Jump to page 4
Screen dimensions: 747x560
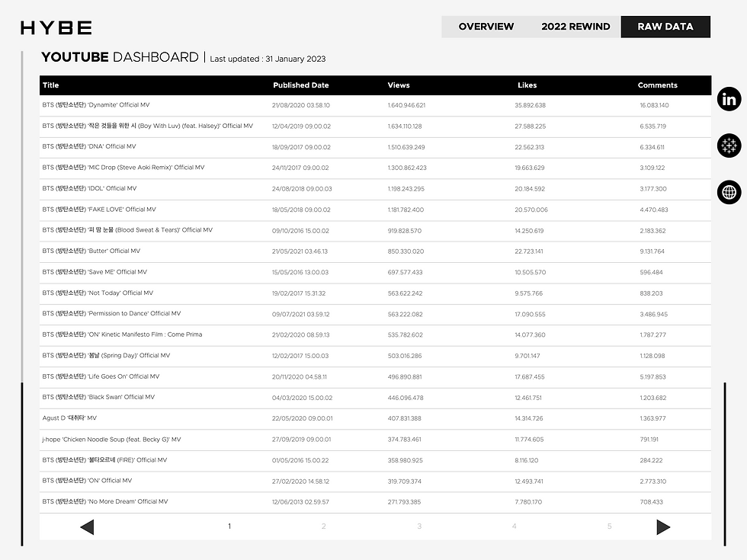pyautogui.click(x=514, y=526)
